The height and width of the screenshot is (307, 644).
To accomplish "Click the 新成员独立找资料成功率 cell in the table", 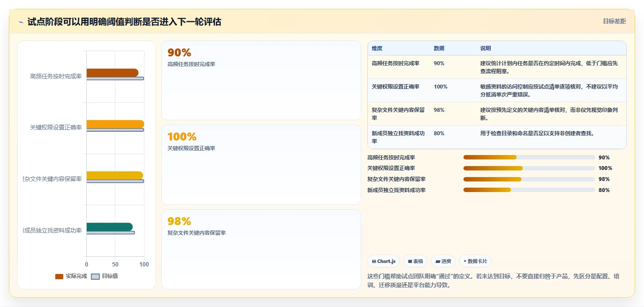I will 398,137.
